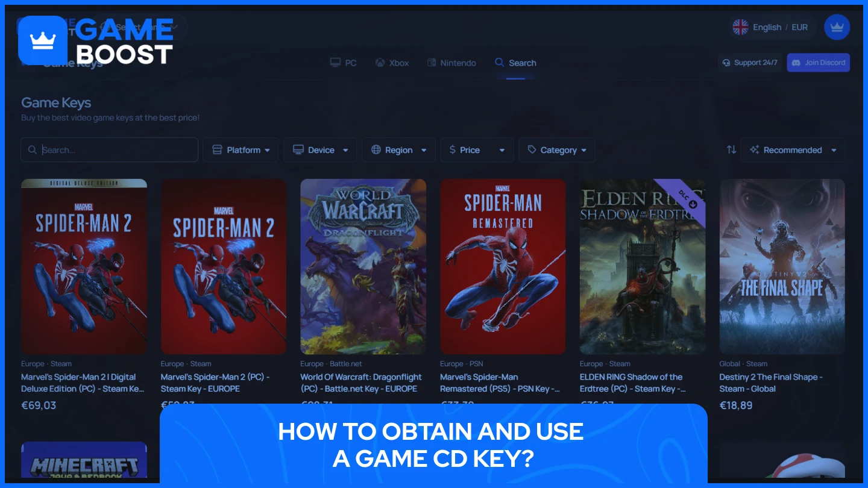The image size is (868, 488).
Task: Click the globe icon in Region filter
Action: (x=376, y=150)
